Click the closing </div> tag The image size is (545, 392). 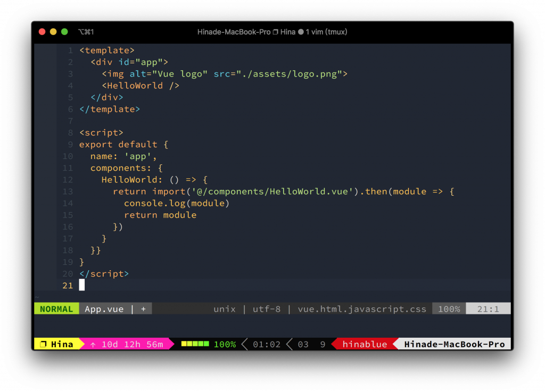[106, 97]
